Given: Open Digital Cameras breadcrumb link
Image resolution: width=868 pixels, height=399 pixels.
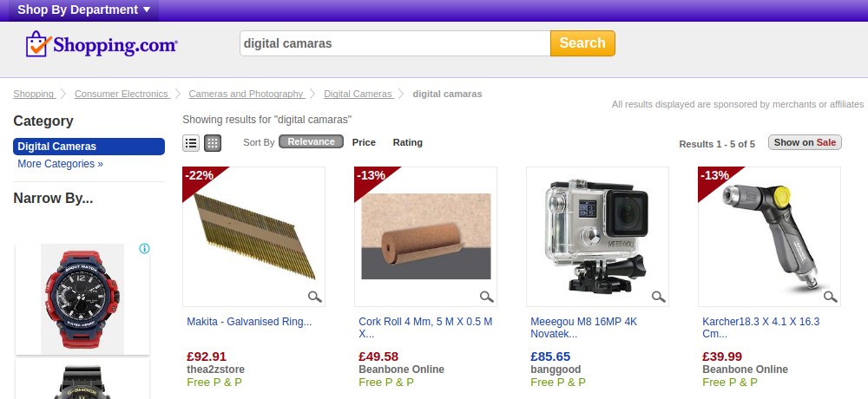Looking at the screenshot, I should 358,94.
